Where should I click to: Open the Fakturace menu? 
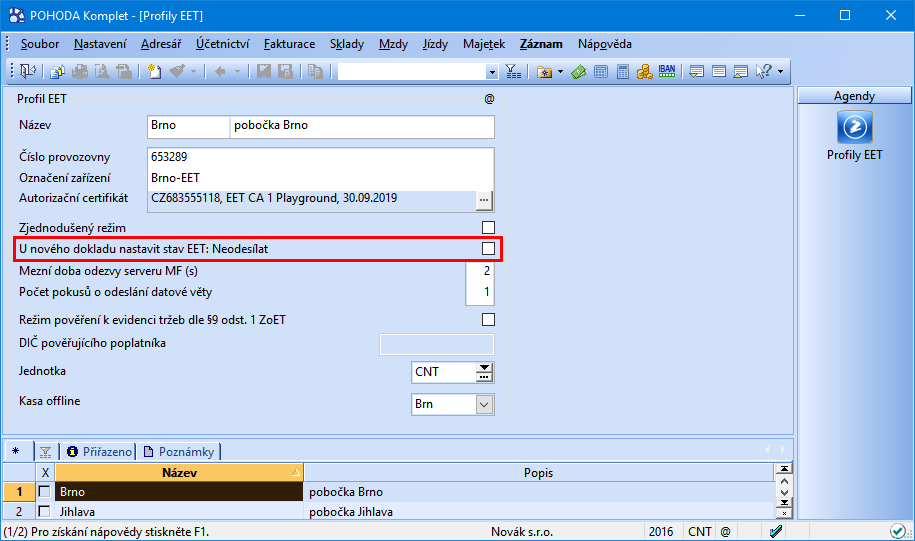coord(289,44)
